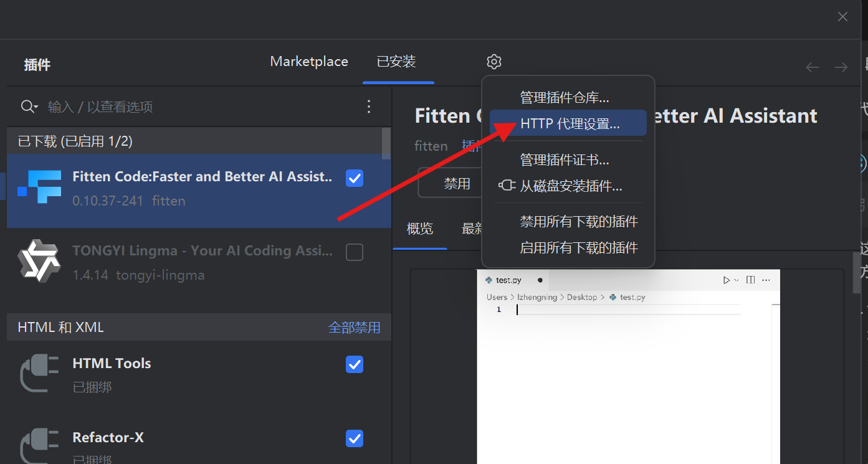Navigate forward with the right arrow
Viewport: 868px width, 464px height.
841,67
